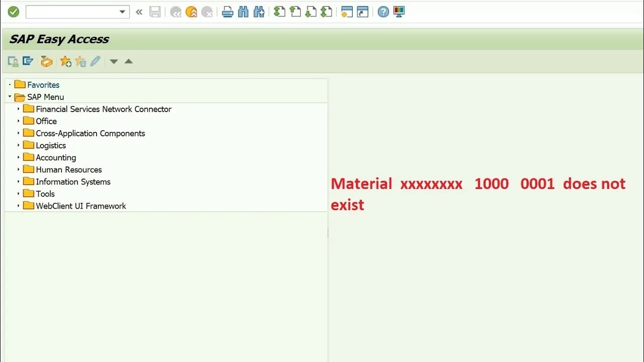The height and width of the screenshot is (362, 644).
Task: Select the Logistics label
Action: (51, 145)
